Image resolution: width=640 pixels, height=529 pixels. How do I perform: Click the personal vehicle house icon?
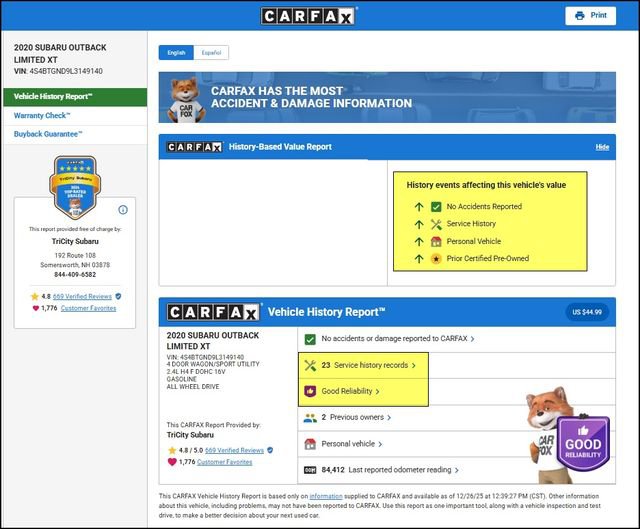click(x=310, y=443)
